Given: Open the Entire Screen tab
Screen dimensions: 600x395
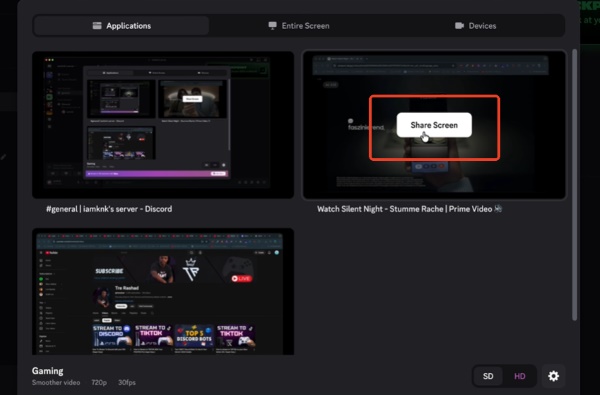Looking at the screenshot, I should tap(298, 26).
